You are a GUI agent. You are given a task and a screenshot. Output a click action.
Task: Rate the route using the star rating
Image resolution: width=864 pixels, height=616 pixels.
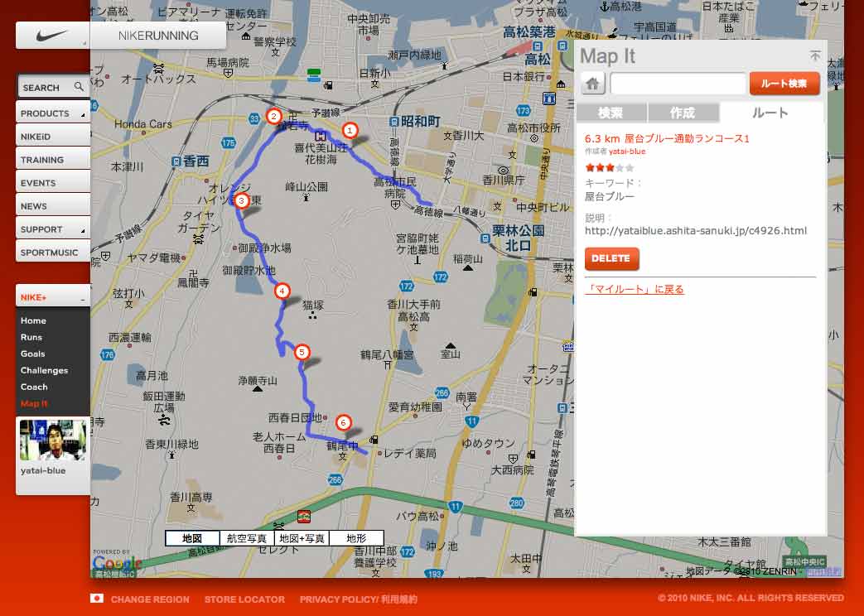(610, 167)
